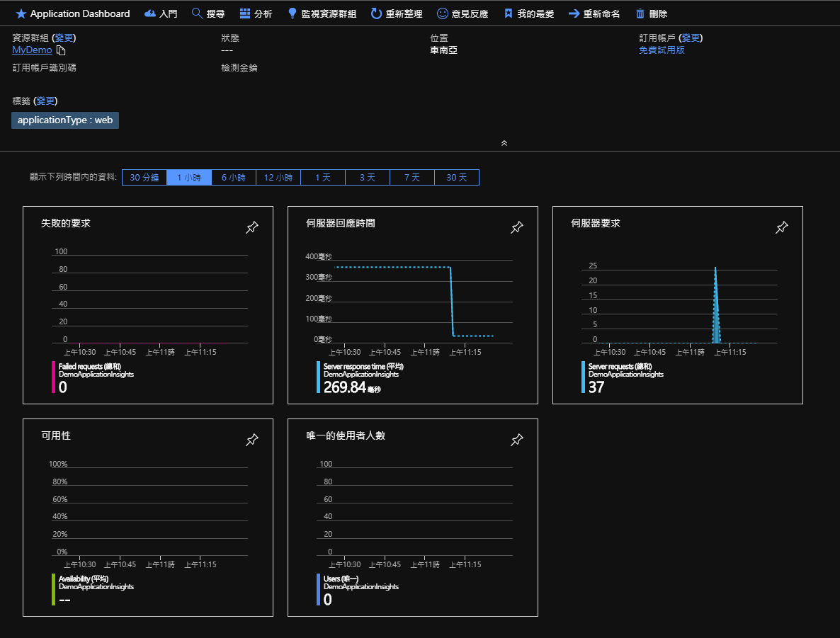Image resolution: width=840 pixels, height=638 pixels.
Task: Pin the 失敗的要求 chart tile
Action: [252, 227]
